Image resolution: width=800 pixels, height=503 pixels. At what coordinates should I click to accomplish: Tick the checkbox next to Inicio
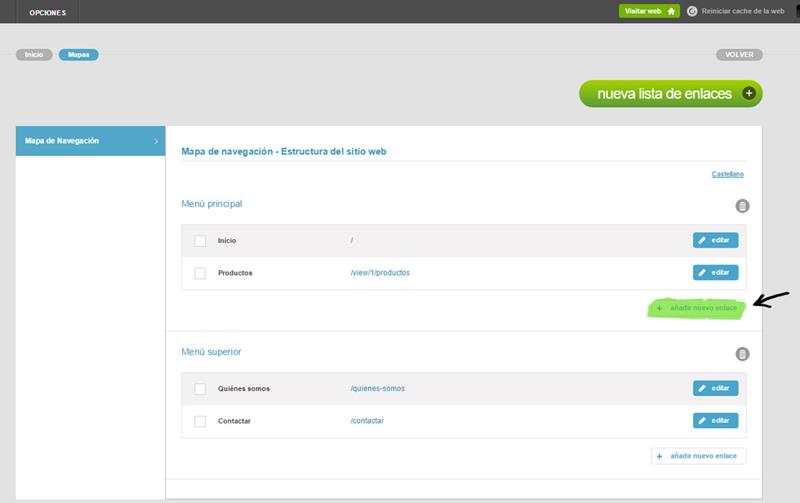200,241
